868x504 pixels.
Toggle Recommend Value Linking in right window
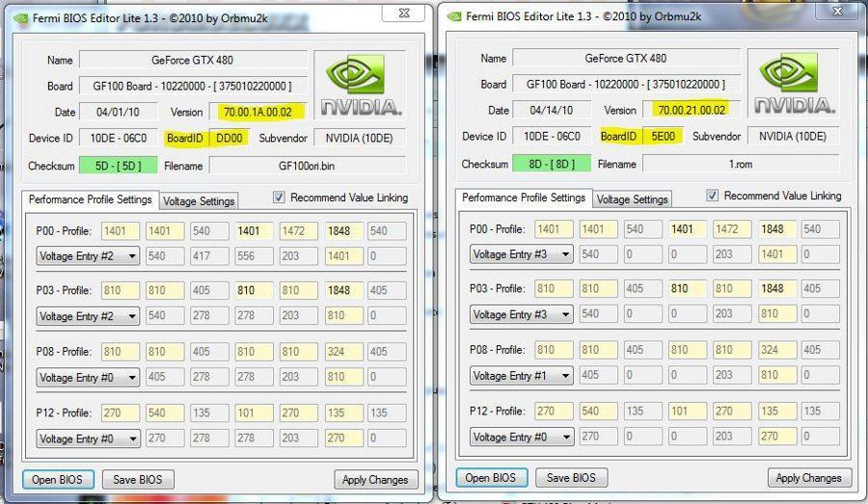coord(713,196)
